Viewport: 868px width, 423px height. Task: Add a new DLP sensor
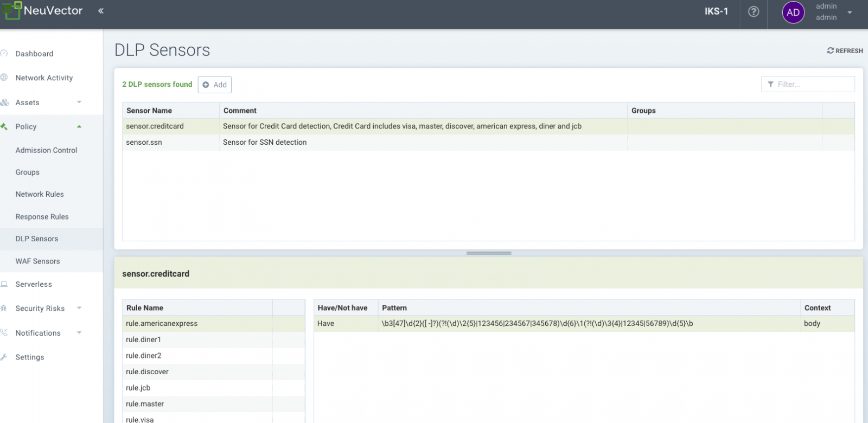click(x=215, y=85)
